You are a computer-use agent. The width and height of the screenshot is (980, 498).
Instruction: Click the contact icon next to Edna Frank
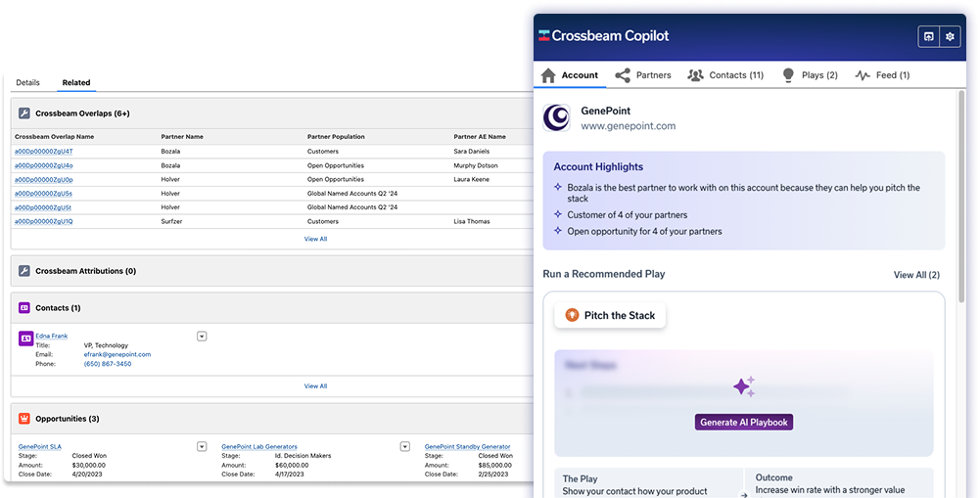coord(25,339)
